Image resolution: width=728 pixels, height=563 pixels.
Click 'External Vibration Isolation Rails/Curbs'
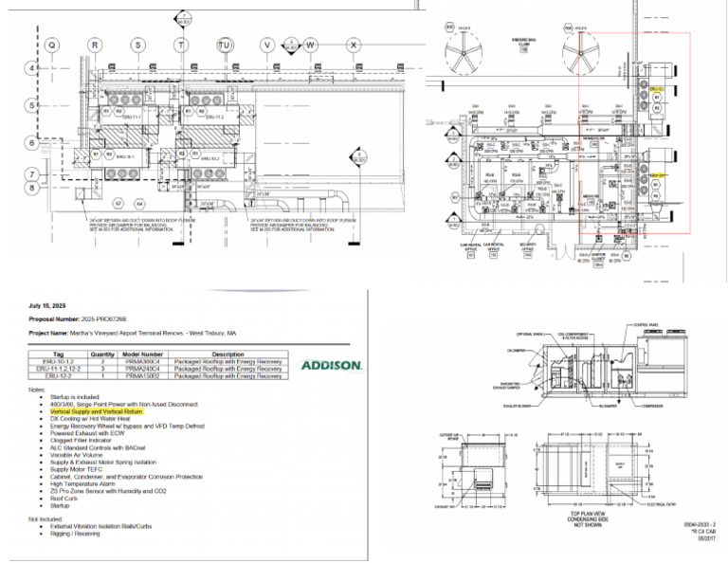tap(100, 526)
